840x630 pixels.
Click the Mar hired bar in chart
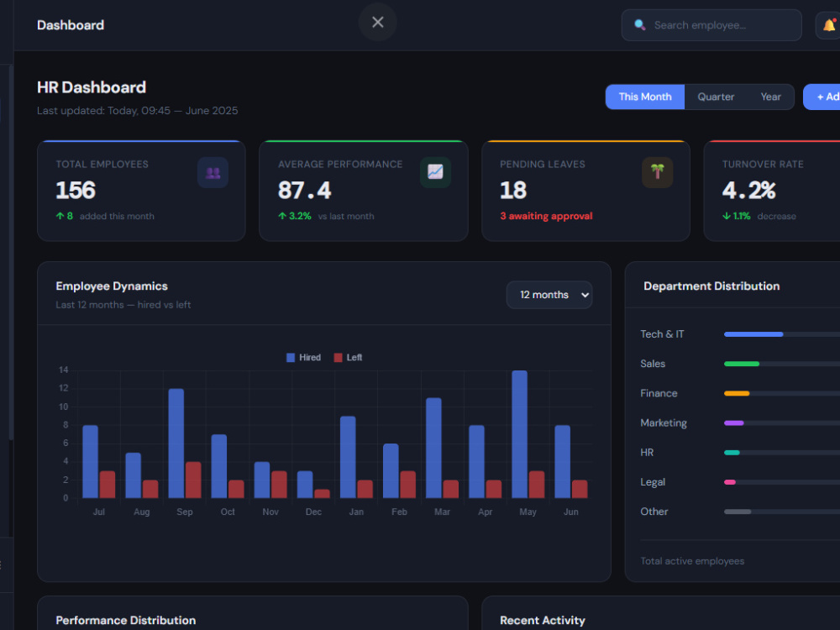[x=434, y=448]
